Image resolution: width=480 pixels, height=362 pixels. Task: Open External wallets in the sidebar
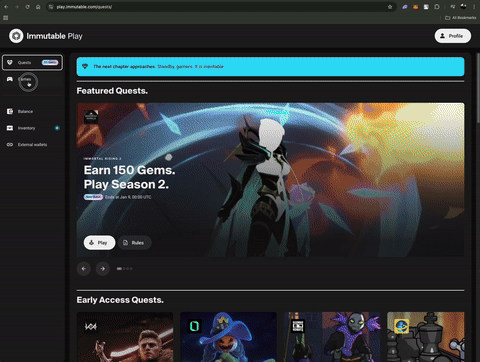point(32,145)
